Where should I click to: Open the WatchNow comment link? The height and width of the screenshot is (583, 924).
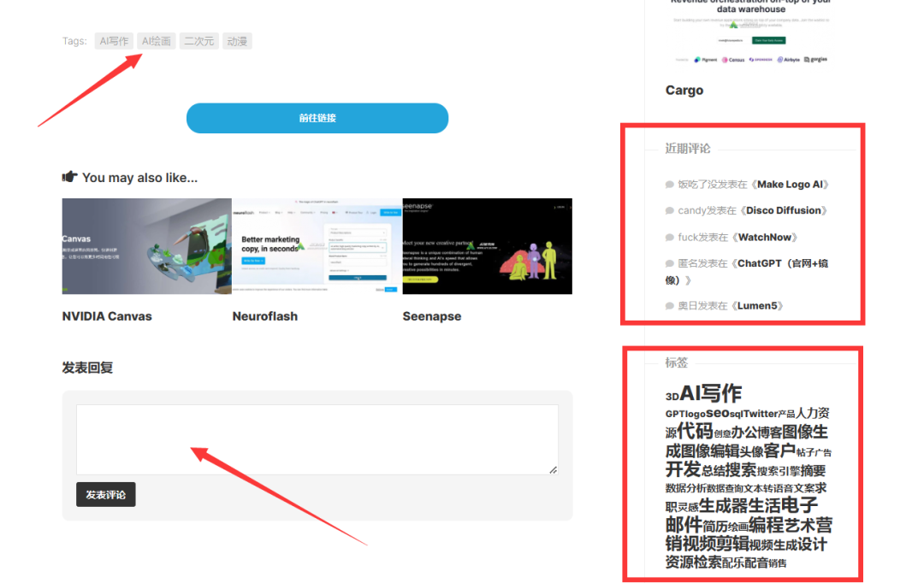764,238
